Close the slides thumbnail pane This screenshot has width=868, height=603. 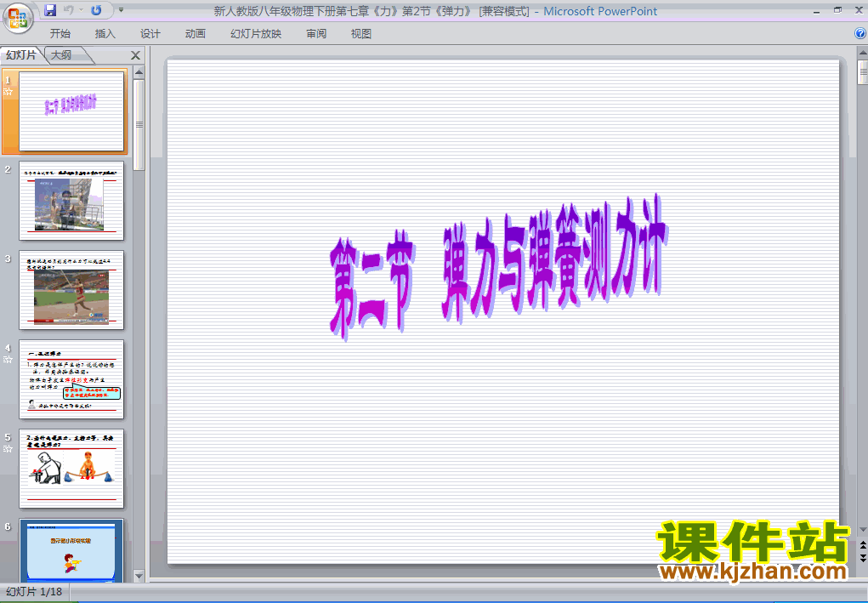coord(136,54)
